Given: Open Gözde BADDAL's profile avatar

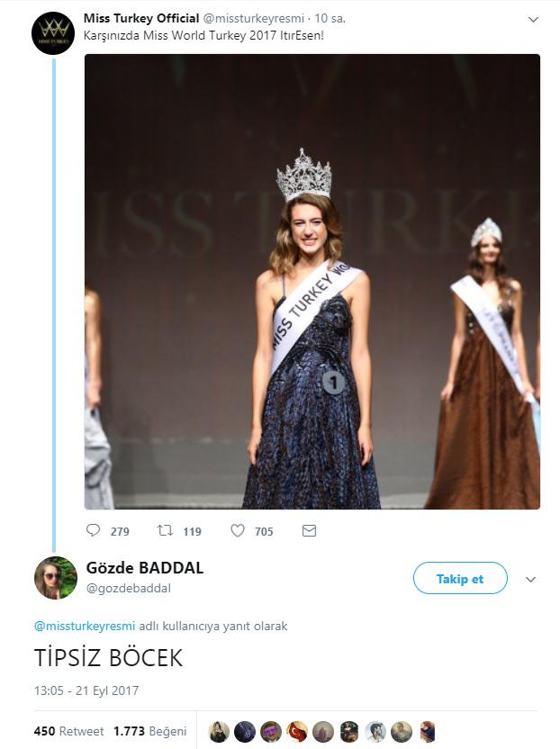Looking at the screenshot, I should tap(55, 578).
